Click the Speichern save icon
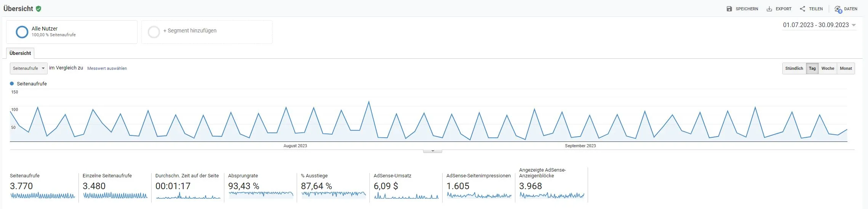The height and width of the screenshot is (209, 868). pos(729,9)
